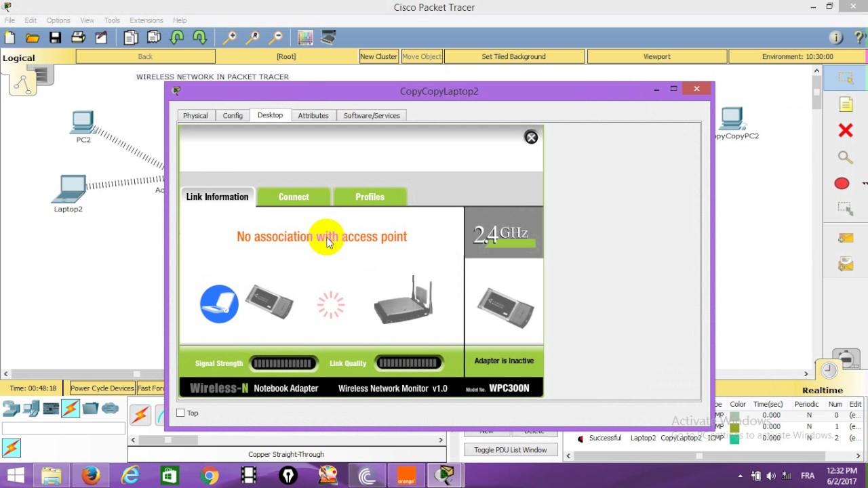
Task: Open the Software/Services tab
Action: (x=372, y=116)
